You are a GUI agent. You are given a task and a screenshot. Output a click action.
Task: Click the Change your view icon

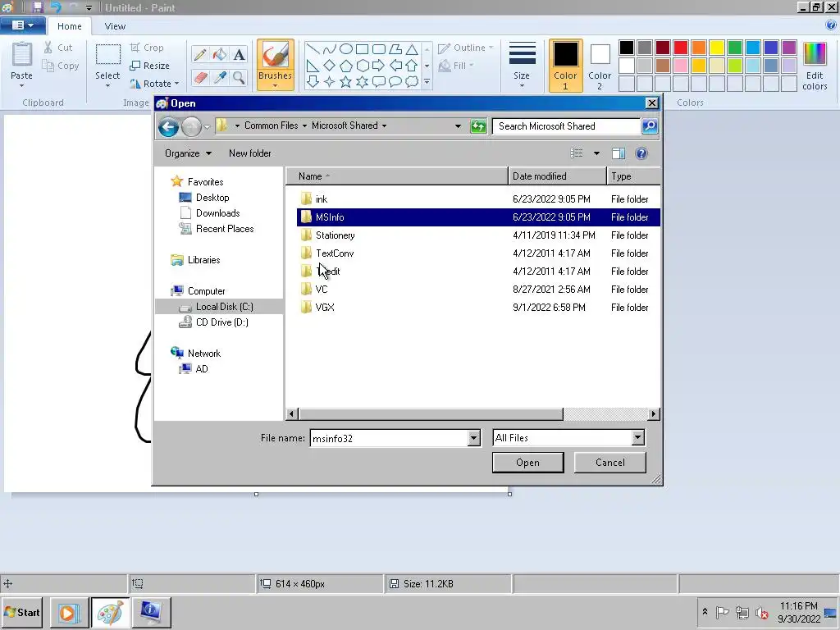tap(577, 153)
